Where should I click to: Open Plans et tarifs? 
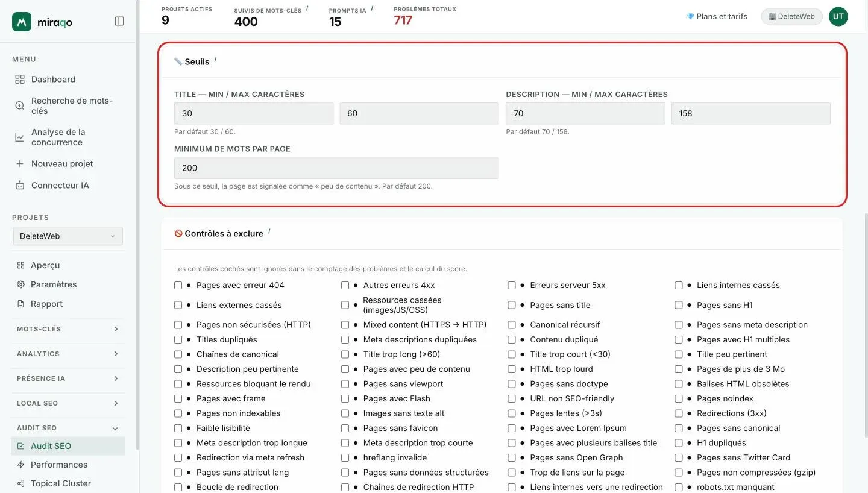pyautogui.click(x=717, y=17)
